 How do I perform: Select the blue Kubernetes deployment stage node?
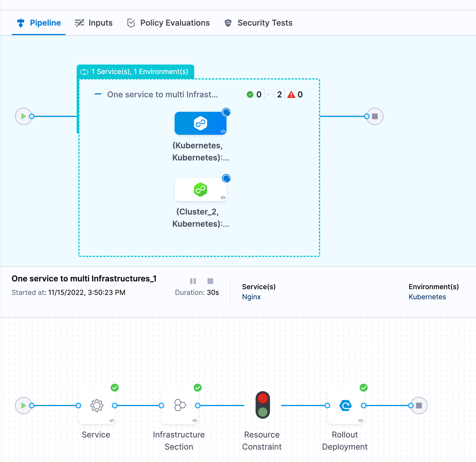point(200,124)
